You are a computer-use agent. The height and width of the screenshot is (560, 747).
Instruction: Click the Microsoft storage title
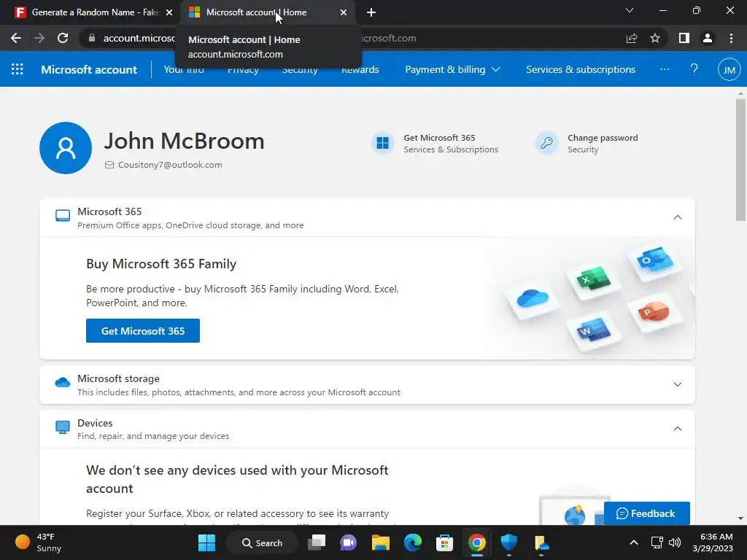pos(118,378)
